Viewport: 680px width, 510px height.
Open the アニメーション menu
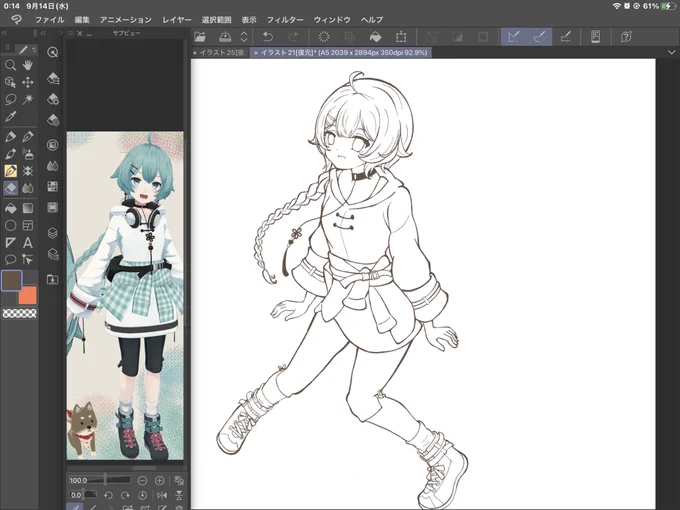coord(126,20)
